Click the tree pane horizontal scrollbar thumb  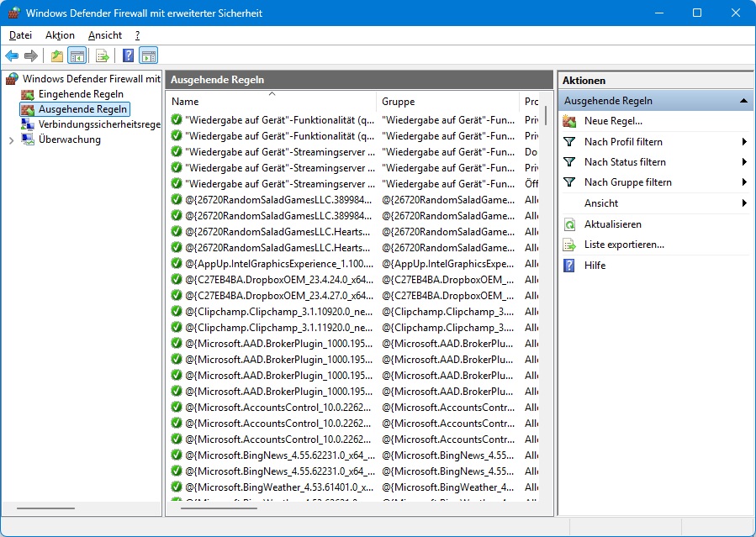(x=45, y=508)
